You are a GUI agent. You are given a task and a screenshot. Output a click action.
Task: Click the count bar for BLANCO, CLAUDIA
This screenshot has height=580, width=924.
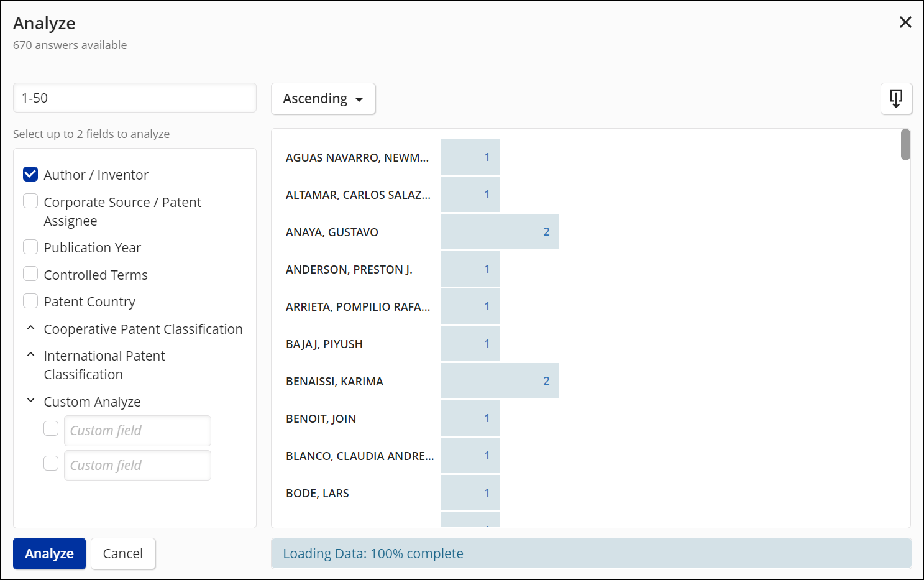click(x=470, y=456)
